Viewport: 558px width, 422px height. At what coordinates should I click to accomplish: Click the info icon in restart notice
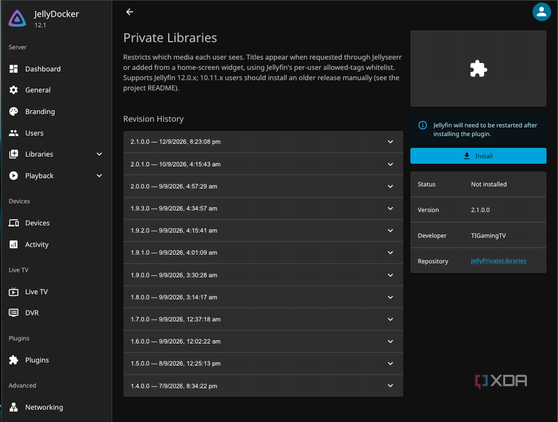point(422,125)
